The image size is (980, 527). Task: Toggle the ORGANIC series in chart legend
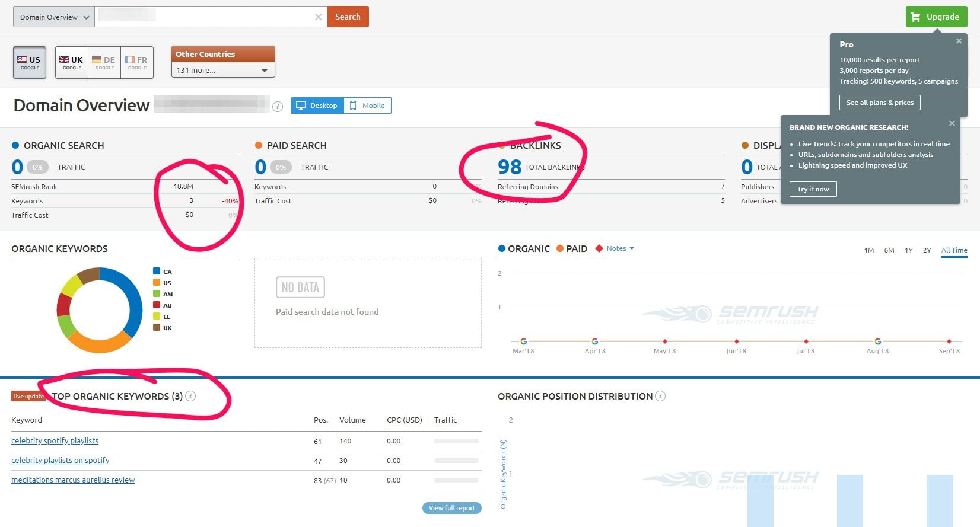[524, 248]
